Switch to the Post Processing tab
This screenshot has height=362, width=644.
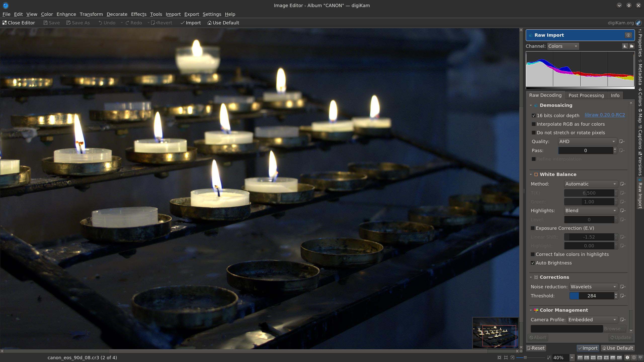586,95
